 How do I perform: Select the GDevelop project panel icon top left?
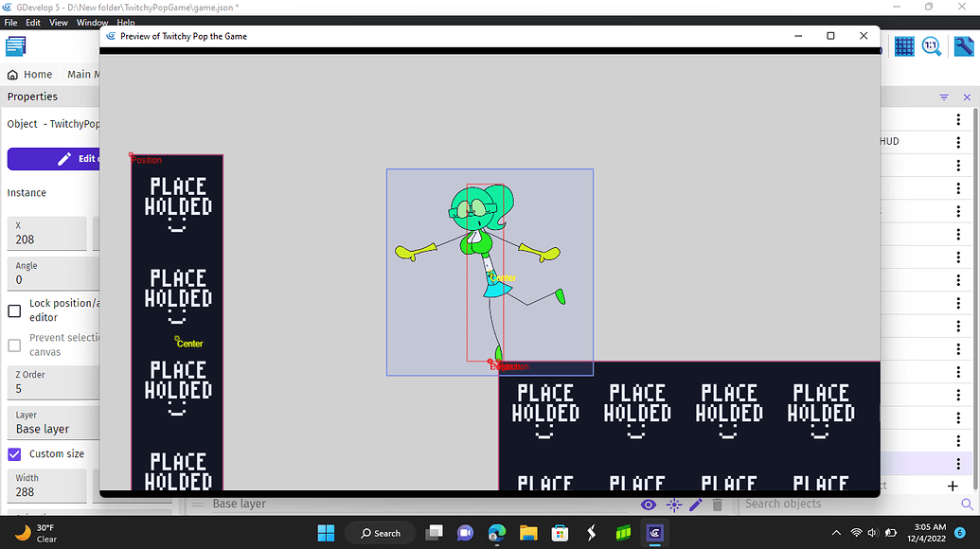[x=15, y=45]
